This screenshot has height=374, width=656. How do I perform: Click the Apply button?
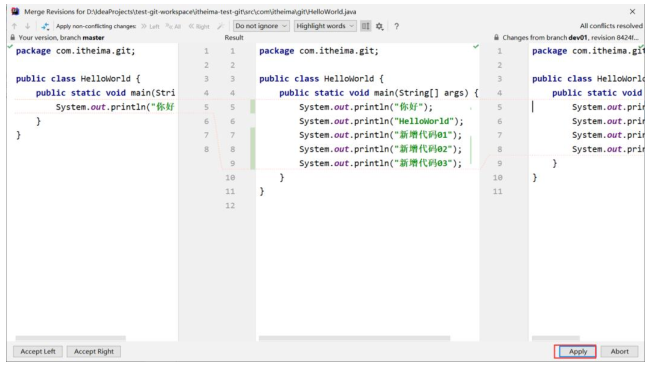577,351
